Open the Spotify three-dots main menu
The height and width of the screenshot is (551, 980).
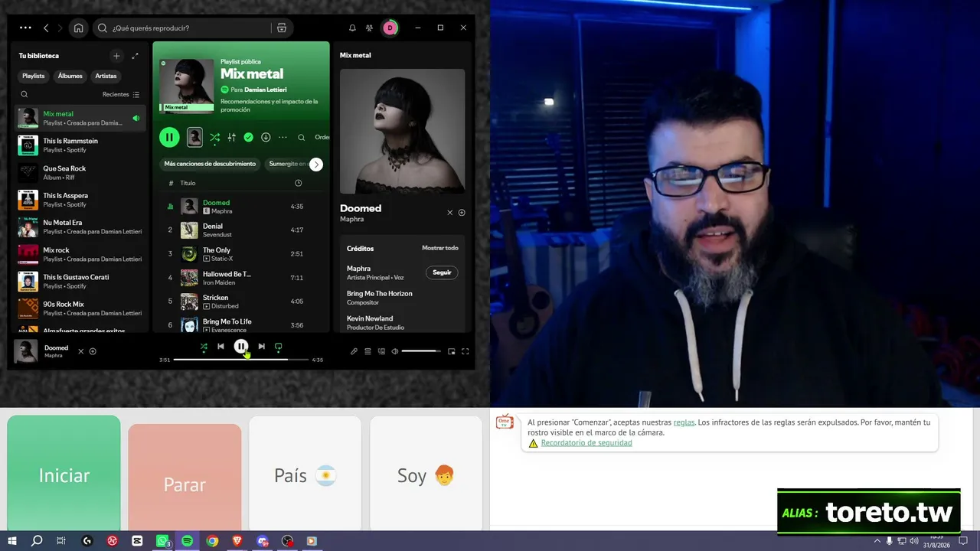tap(25, 28)
